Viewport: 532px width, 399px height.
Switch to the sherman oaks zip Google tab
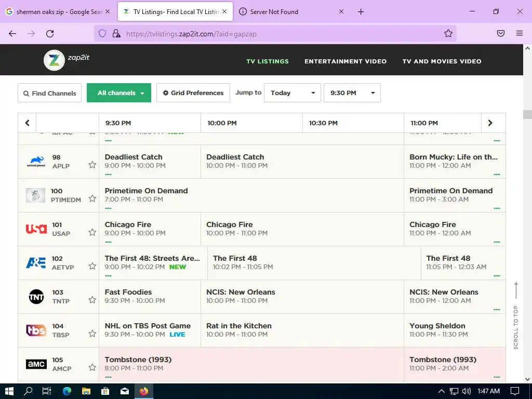[58, 12]
